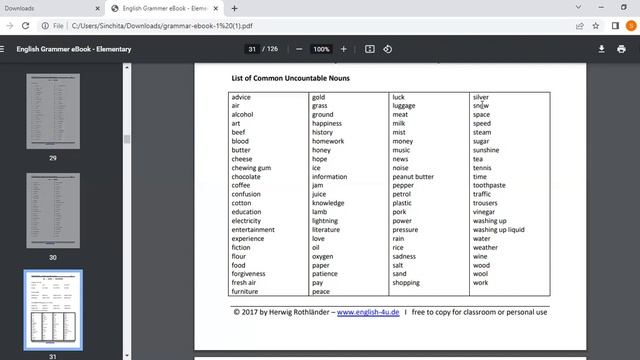This screenshot has width=640, height=360.
Task: Click the word 'pressure'
Action: [x=405, y=229]
